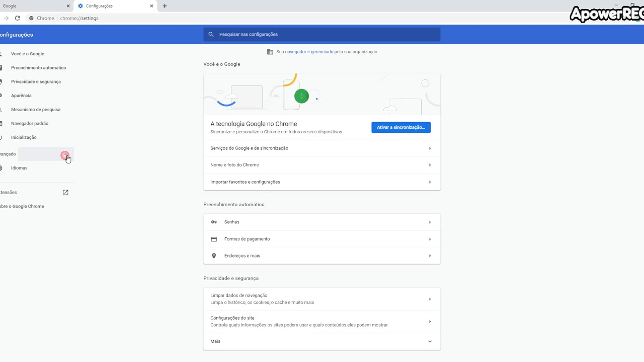The image size is (644, 362).
Task: Click the Endereços e mais location pin icon
Action: pyautogui.click(x=214, y=256)
